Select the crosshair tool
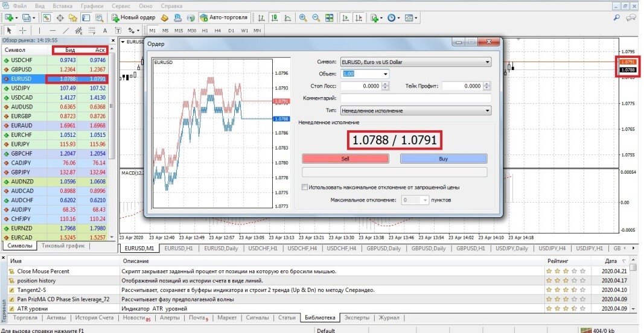The width and height of the screenshot is (644, 333). point(22,30)
